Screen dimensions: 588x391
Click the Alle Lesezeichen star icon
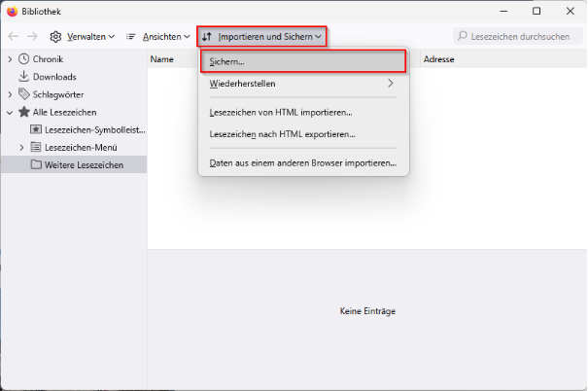click(24, 112)
